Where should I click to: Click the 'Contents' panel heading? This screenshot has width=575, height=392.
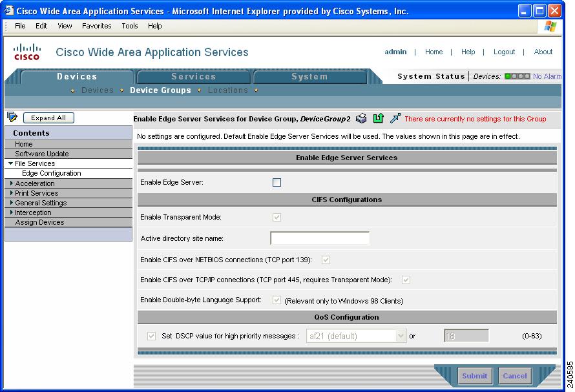[31, 133]
